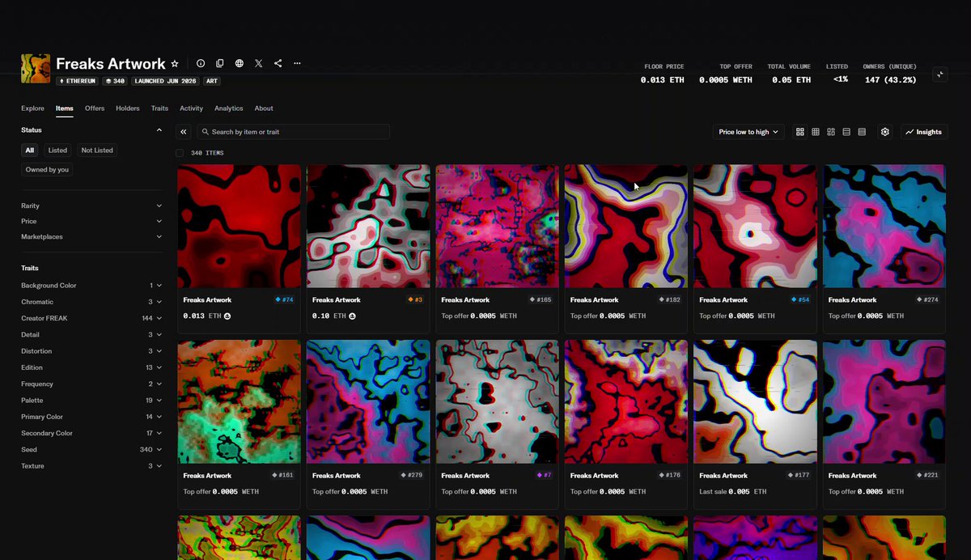Open the collection info circle icon

pos(201,63)
